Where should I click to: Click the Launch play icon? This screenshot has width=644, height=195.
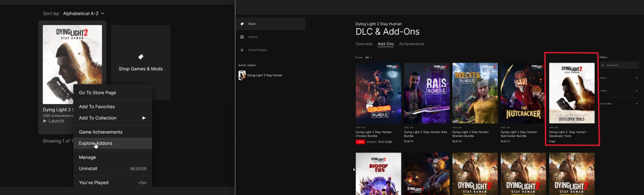(x=45, y=121)
